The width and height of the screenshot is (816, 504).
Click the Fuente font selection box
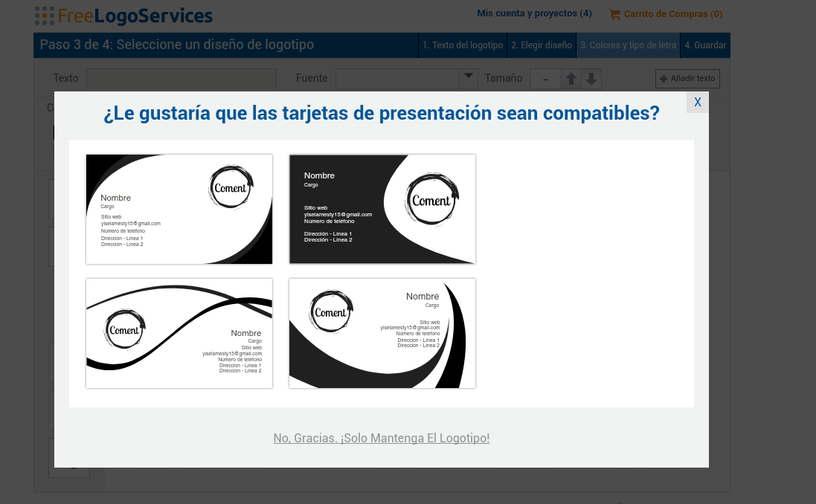tap(397, 79)
